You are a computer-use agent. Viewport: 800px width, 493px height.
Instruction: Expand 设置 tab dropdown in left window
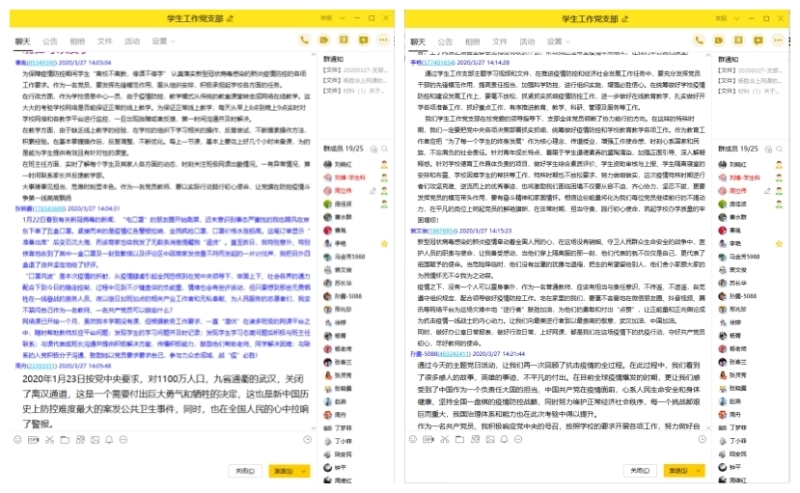[173, 41]
